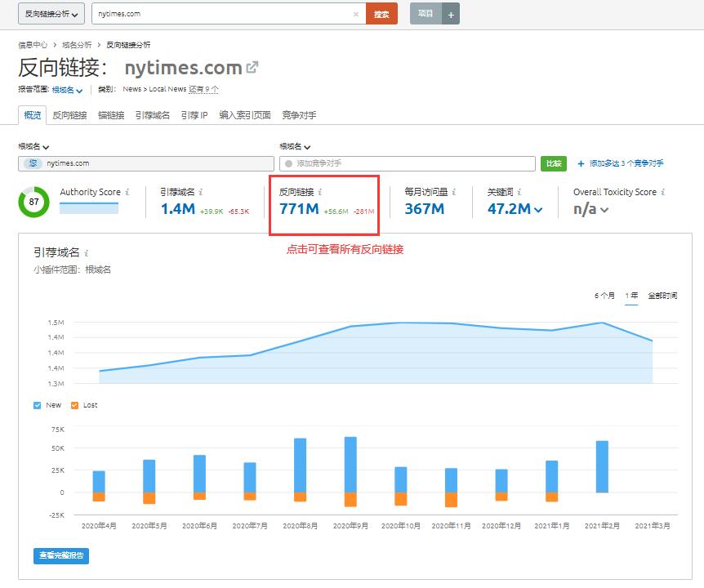Click the + icon next to 项目
704x588 pixels.
point(449,13)
